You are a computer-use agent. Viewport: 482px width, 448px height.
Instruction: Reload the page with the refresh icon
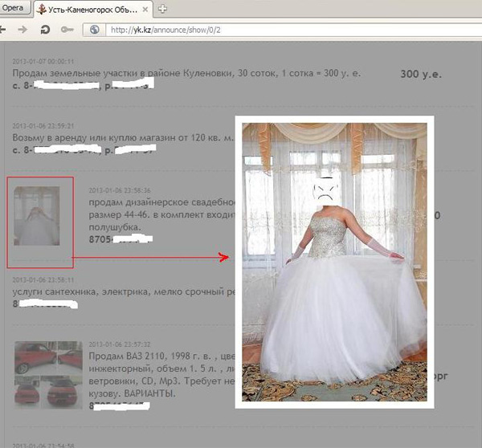point(46,30)
